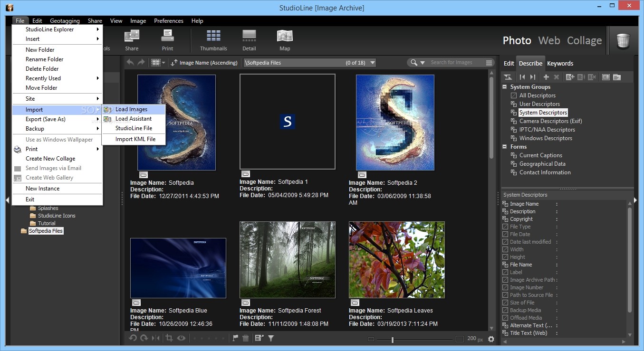Rotate image right in bottom toolbar

pos(144,338)
